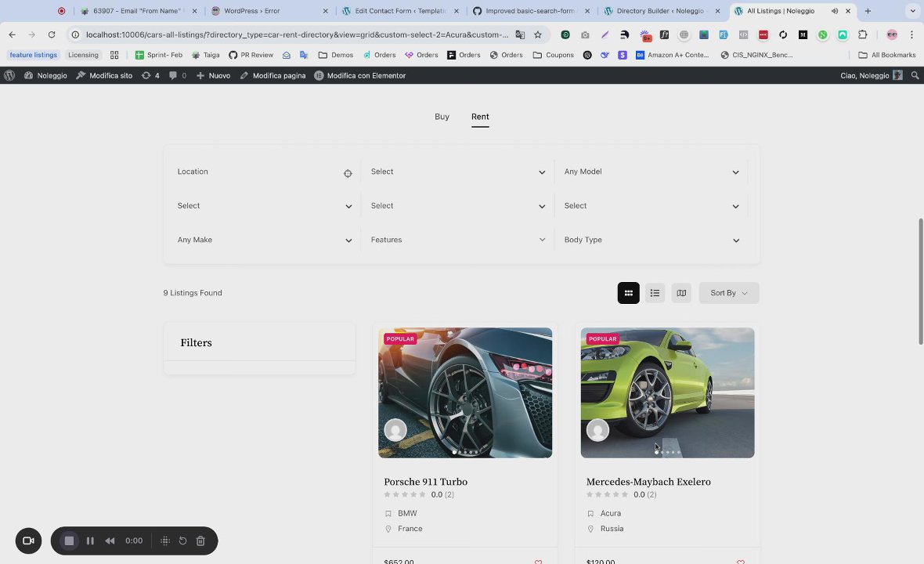Screen dimensions: 924x564
Task: Expand the Features dropdown
Action: tap(457, 240)
